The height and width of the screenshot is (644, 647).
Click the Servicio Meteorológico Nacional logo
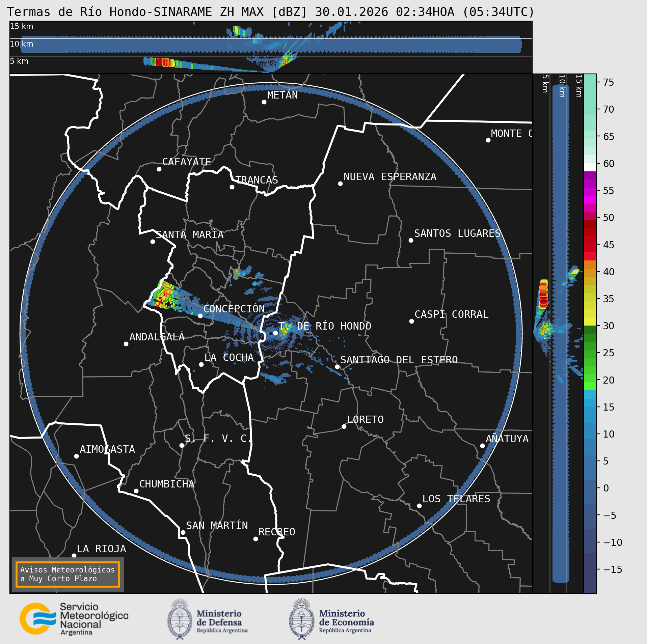tap(74, 619)
